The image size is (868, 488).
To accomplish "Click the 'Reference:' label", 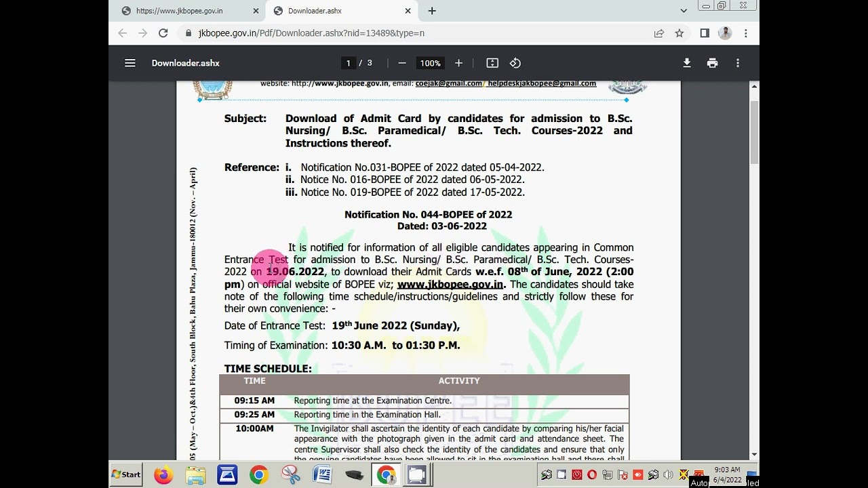I will 252,167.
